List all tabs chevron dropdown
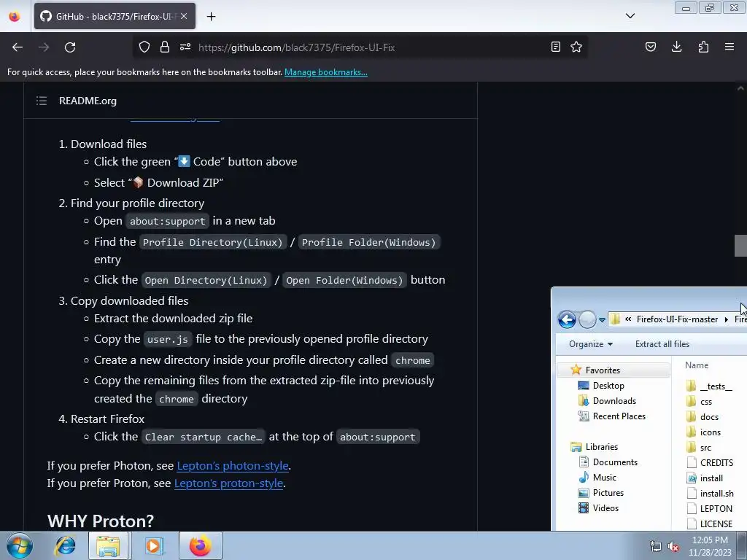 (x=630, y=16)
